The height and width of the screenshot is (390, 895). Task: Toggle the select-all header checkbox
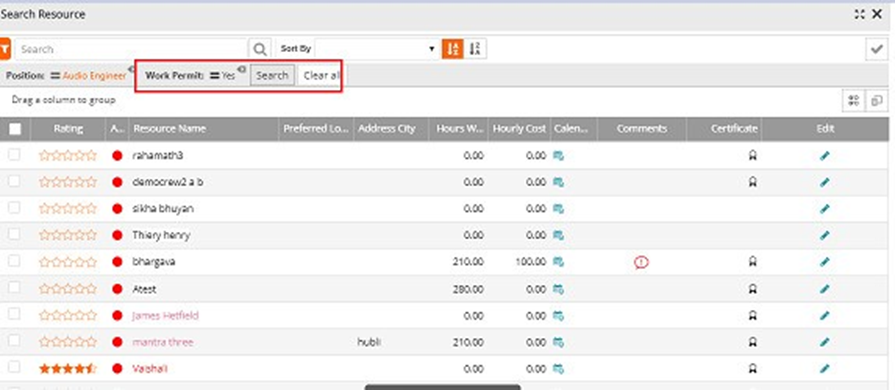point(15,129)
